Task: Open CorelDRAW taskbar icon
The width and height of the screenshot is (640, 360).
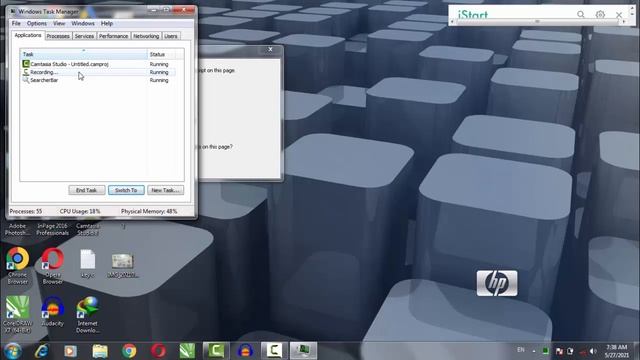Action: (x=187, y=351)
